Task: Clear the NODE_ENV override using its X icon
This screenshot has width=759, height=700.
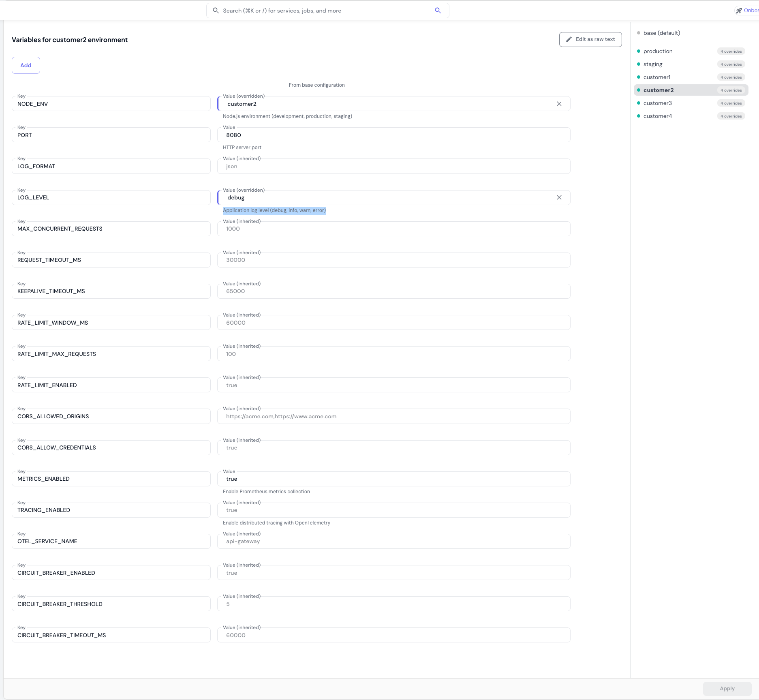Action: (559, 103)
